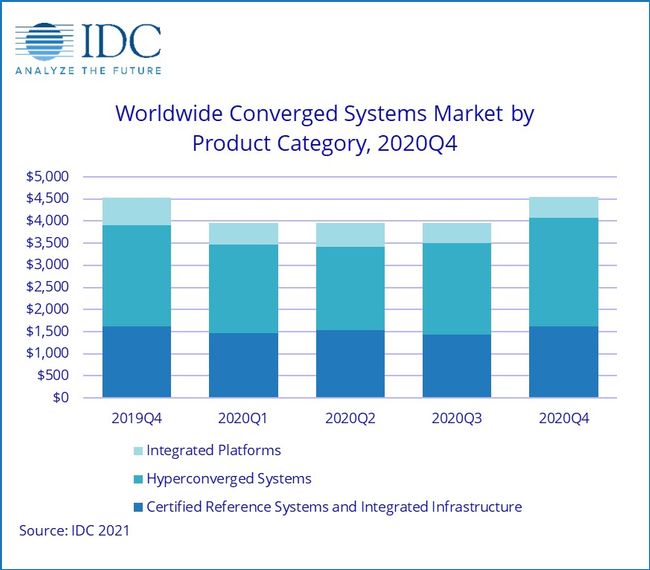Click 2020Q4 Certified Reference Systems bar segment
Screen dimensions: 650x570
(564, 362)
